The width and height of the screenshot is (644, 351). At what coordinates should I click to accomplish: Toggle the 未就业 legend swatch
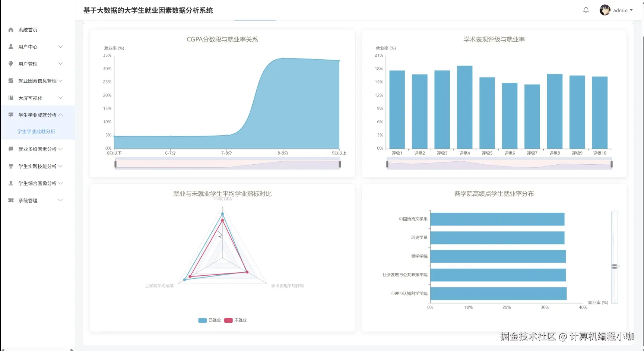[228, 320]
